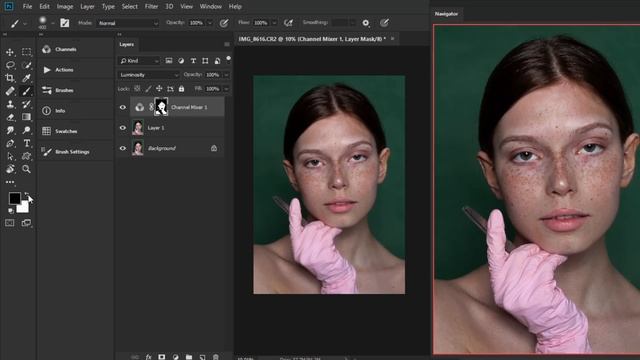Filter layers by type layers
Viewport: 640px width, 360px height.
tap(193, 61)
